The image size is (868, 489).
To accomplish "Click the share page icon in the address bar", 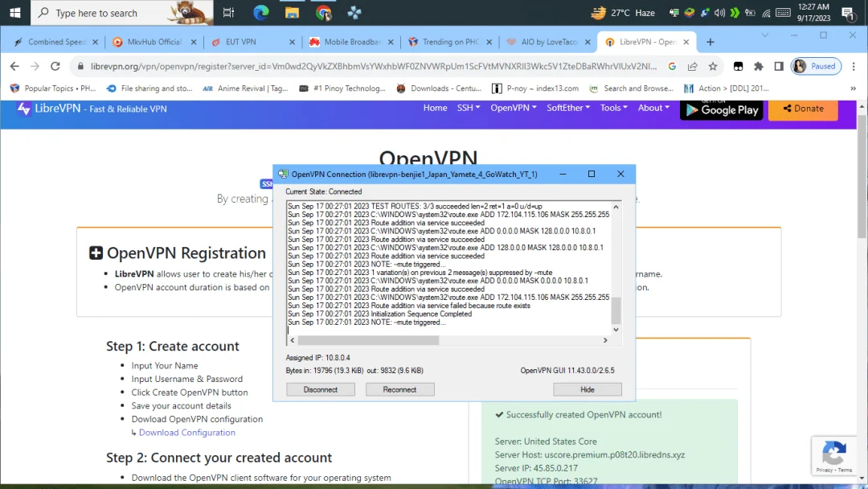I will pos(693,66).
